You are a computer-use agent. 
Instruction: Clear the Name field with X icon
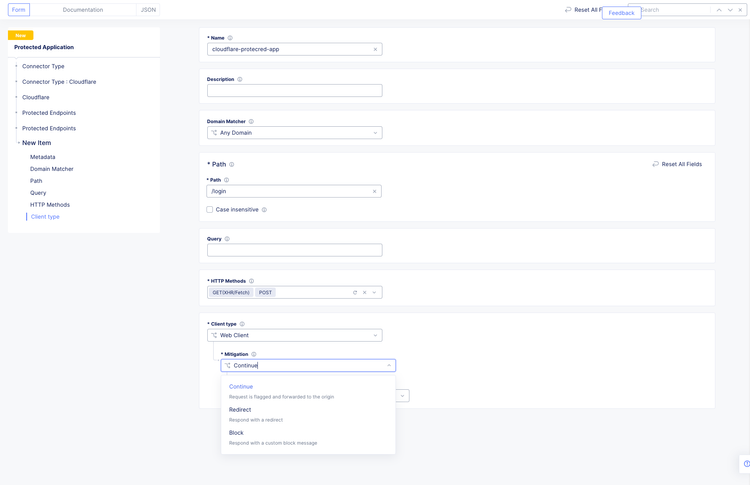[x=376, y=49]
